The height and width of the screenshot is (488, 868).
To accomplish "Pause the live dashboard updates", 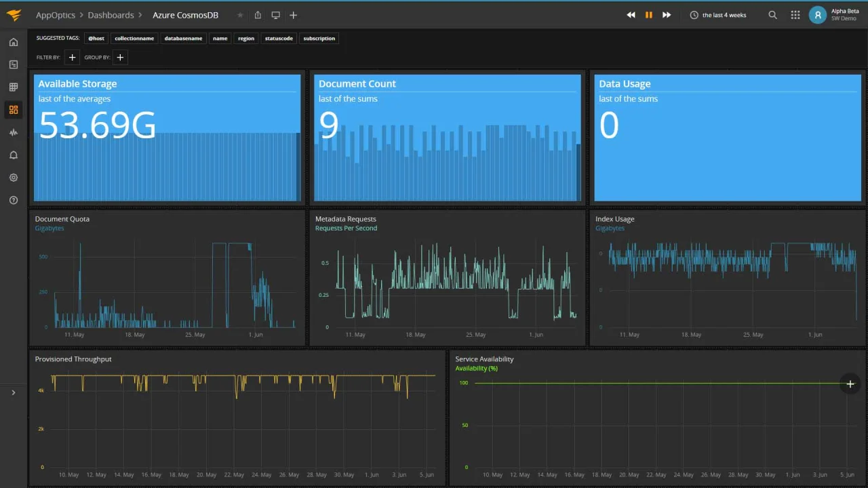I will pos(648,15).
